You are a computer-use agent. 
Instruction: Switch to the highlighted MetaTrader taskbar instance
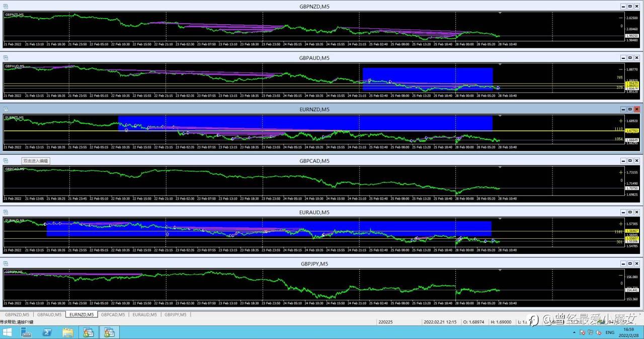(x=109, y=332)
